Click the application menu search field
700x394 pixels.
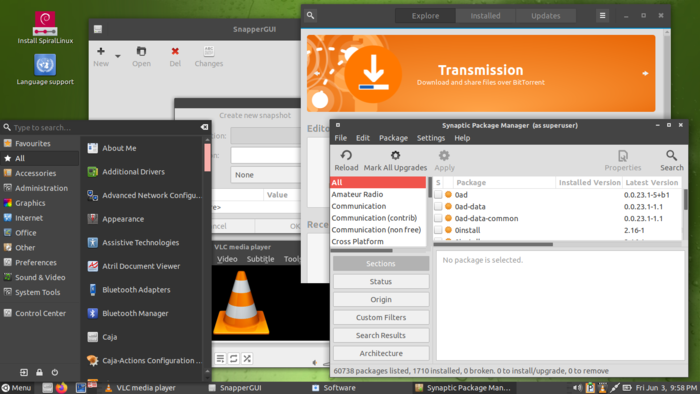(x=105, y=128)
